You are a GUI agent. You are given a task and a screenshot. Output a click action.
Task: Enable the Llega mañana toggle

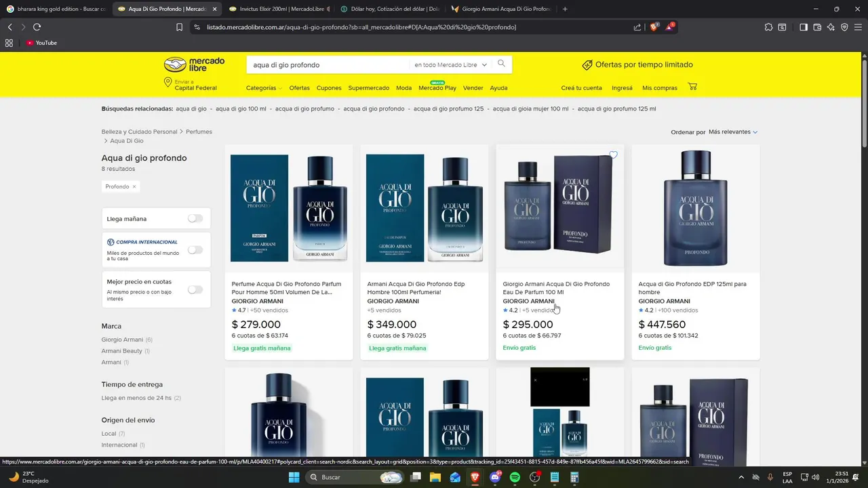click(195, 218)
